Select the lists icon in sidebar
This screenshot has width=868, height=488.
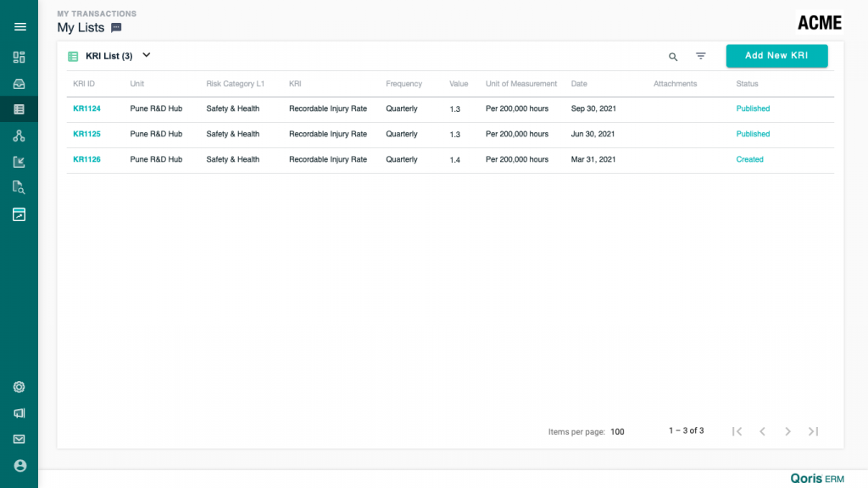19,109
